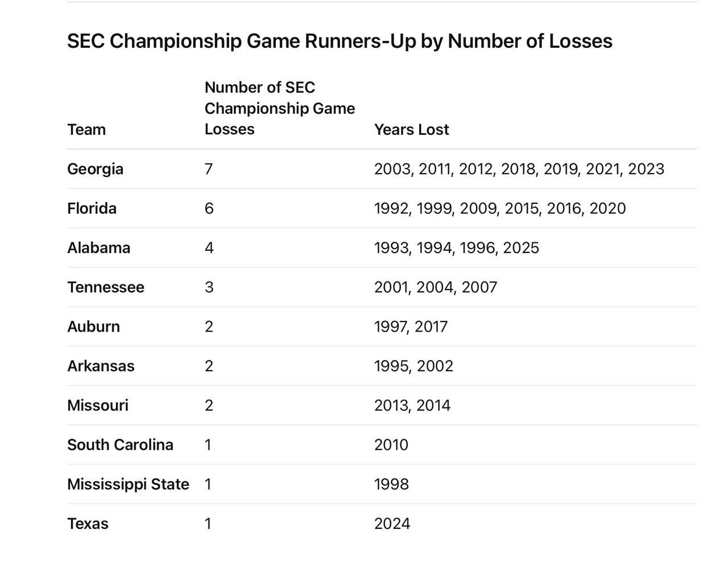Select the Auburn team cell
Image resolution: width=728 pixels, height=562 pixels.
point(93,327)
